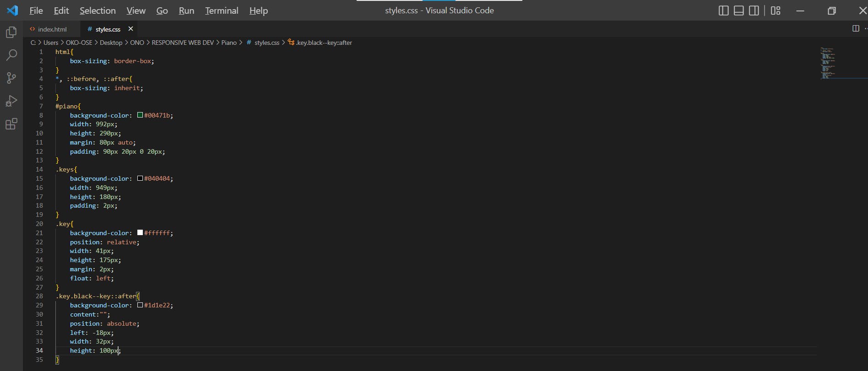Click 'position: absolute;' declaration
Screen dimensions: 868x371
click(105, 323)
